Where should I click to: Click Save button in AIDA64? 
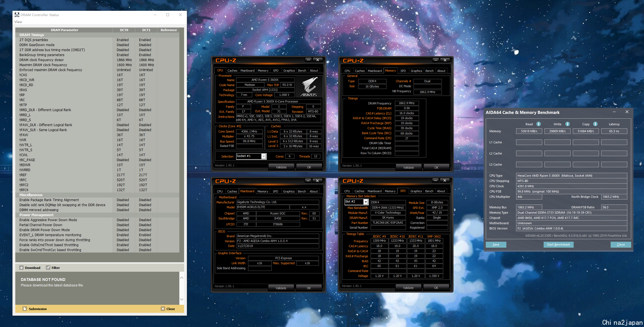496,244
